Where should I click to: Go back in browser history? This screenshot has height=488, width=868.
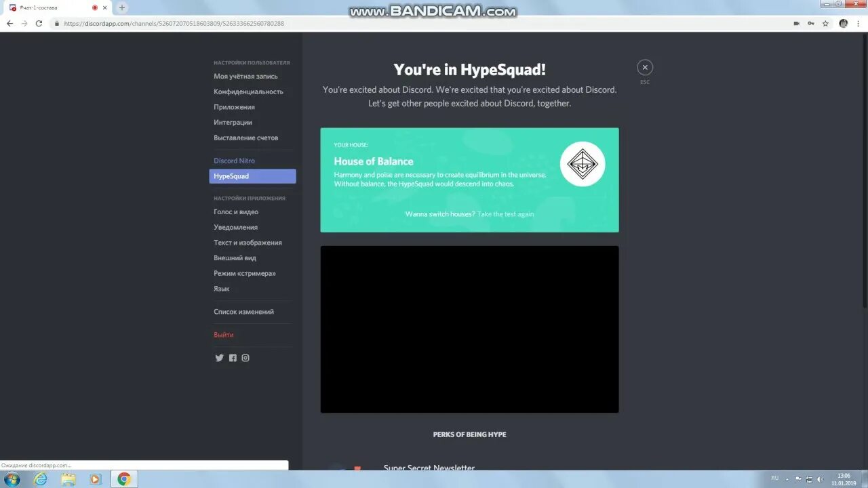(9, 23)
